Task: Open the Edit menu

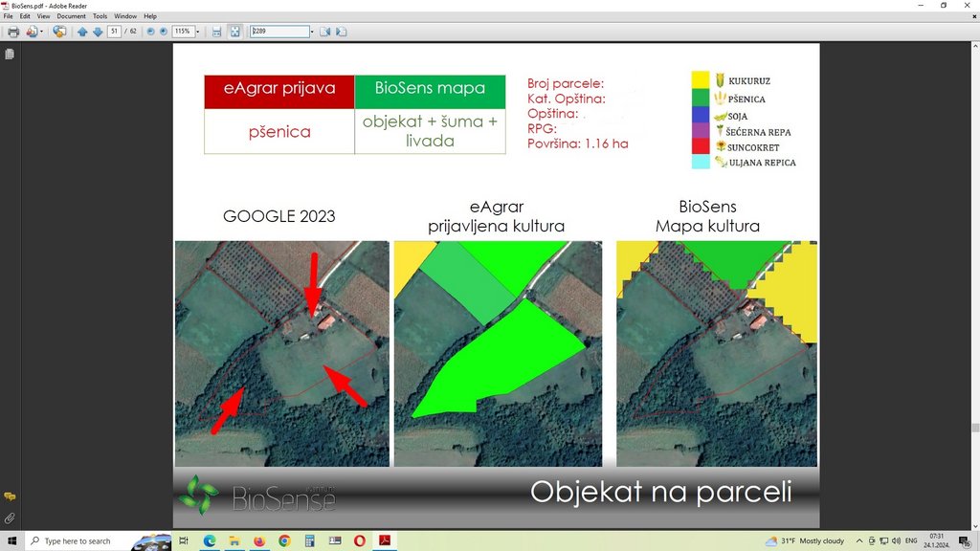Action: 25,16
